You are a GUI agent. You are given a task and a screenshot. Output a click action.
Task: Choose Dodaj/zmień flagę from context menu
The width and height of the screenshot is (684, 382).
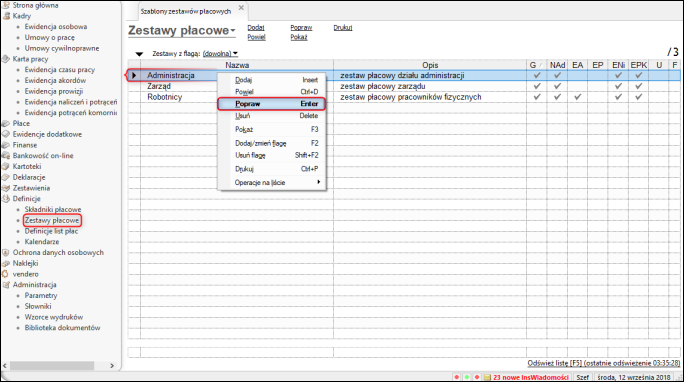click(272, 143)
